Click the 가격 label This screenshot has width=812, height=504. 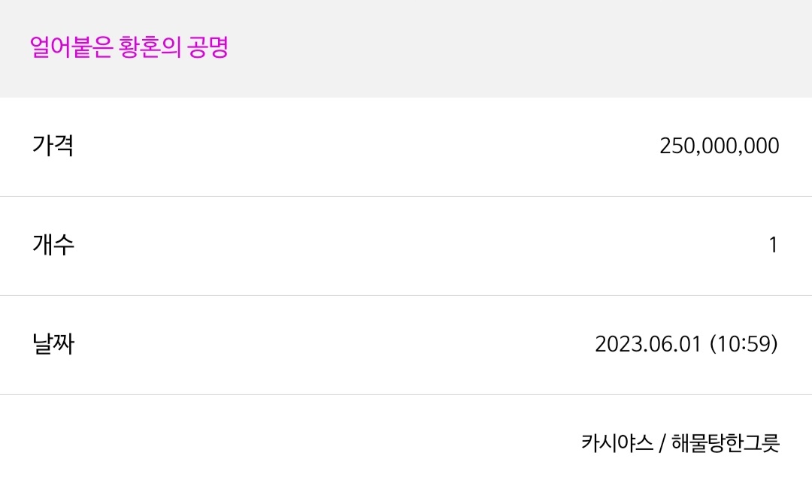click(x=53, y=146)
